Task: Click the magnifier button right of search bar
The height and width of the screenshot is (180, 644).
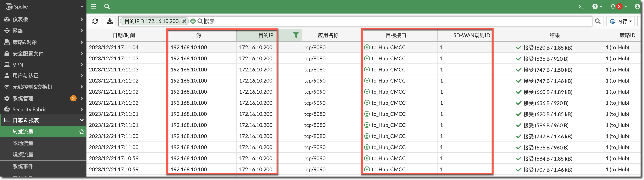Action: click(x=598, y=21)
